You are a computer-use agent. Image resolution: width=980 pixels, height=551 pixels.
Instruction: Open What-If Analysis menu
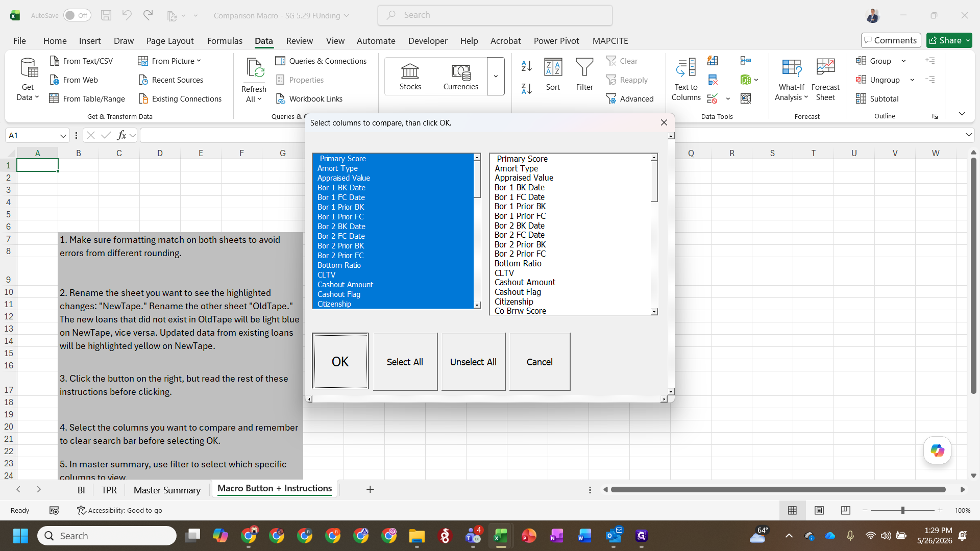(x=791, y=79)
